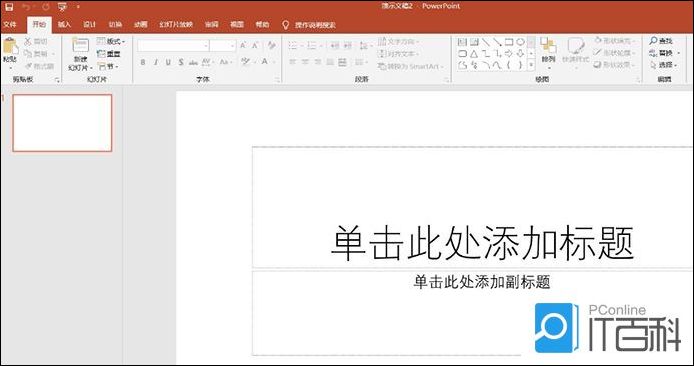
Task: Open the font size combo box
Action: point(223,46)
